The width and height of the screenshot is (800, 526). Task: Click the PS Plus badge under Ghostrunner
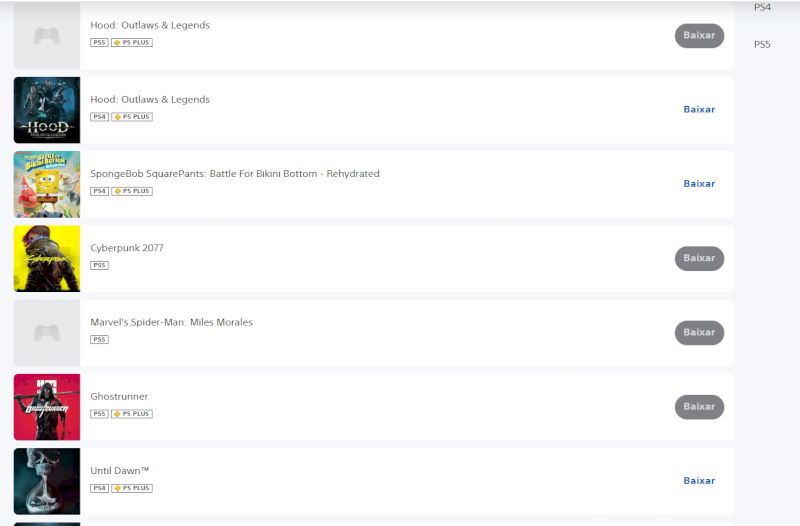coord(132,414)
